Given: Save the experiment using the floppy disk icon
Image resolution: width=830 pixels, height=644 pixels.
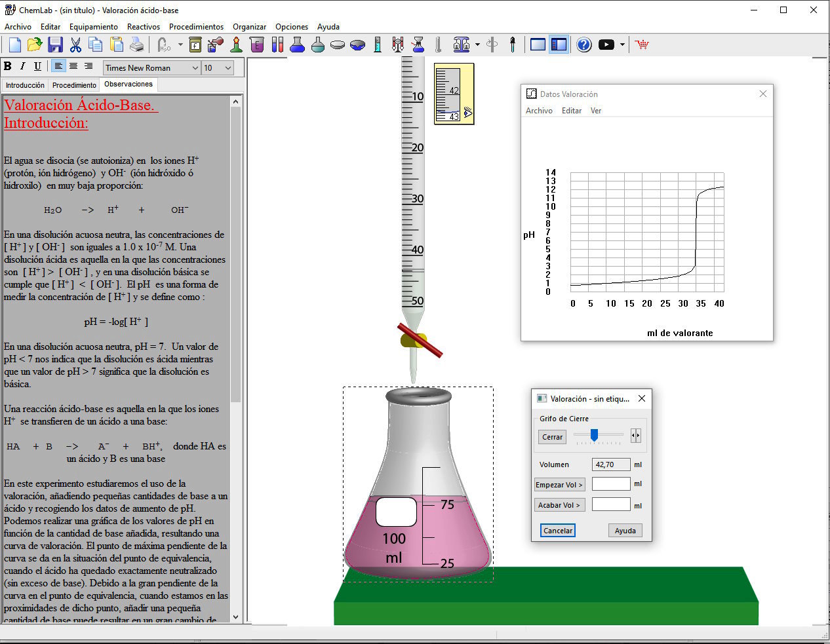Looking at the screenshot, I should coord(55,45).
